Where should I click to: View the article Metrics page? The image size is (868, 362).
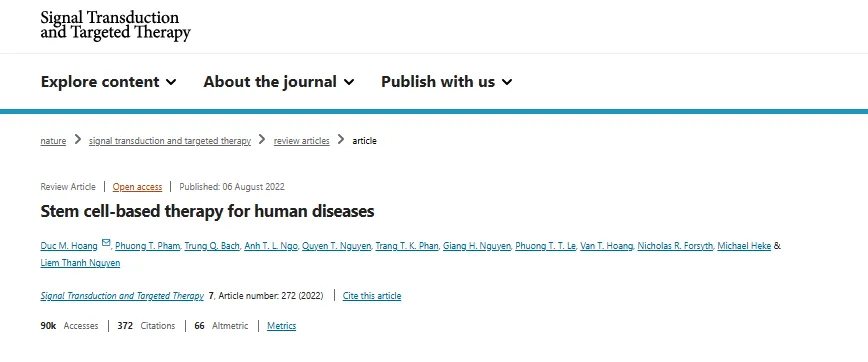(x=282, y=325)
